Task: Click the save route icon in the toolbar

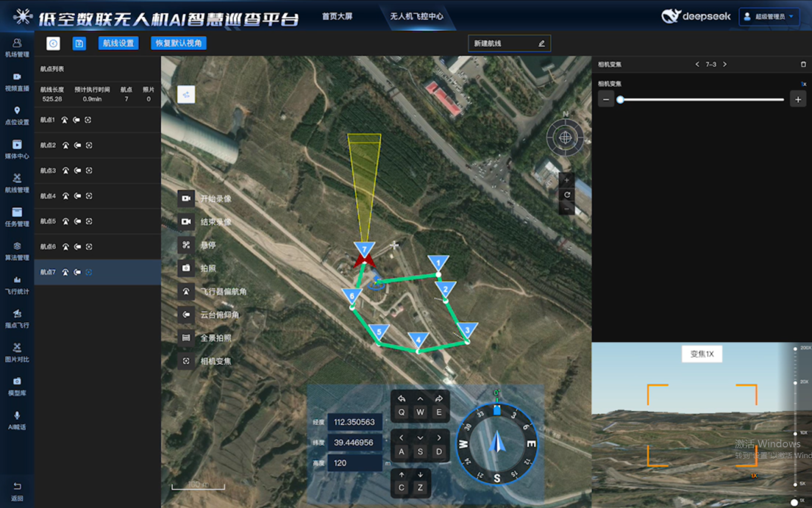Action: pos(79,43)
